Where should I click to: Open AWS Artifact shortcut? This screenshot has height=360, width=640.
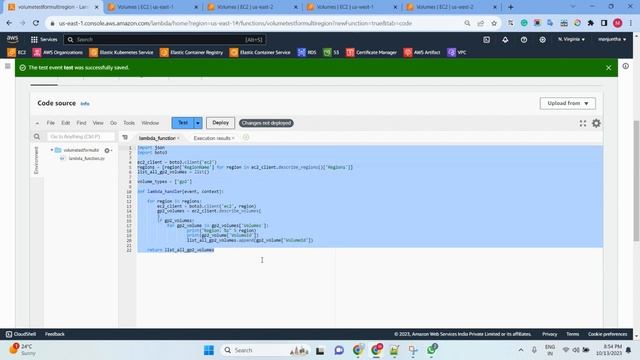[x=422, y=52]
